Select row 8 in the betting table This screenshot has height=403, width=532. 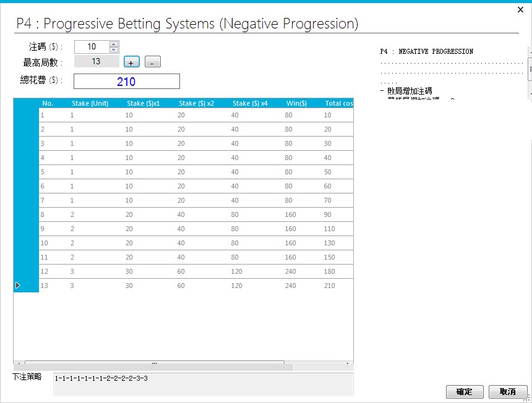pyautogui.click(x=186, y=214)
